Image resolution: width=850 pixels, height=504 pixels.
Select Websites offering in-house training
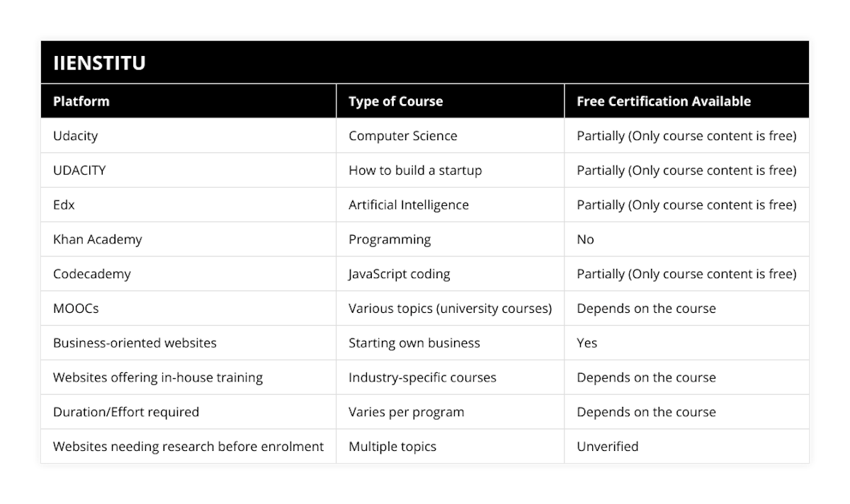point(157,378)
